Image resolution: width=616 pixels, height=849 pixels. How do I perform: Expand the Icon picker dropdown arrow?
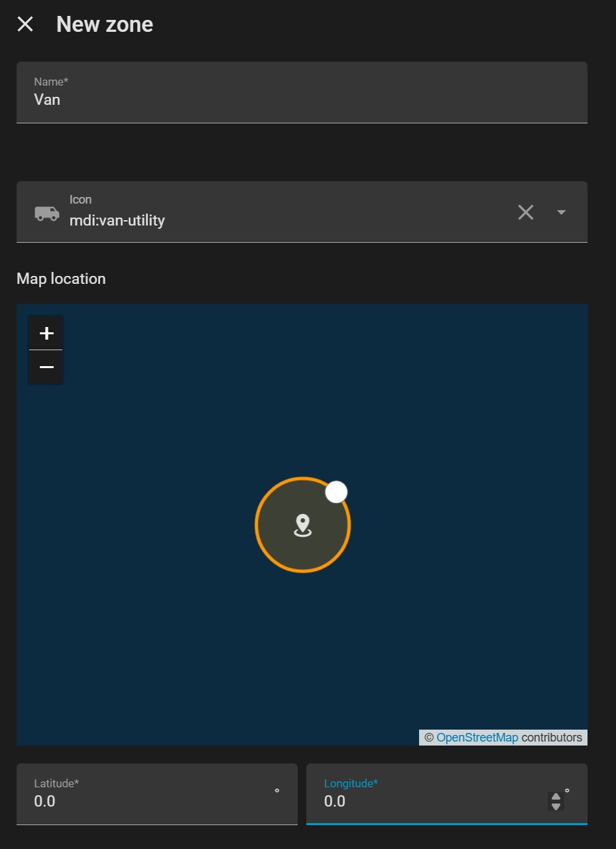pyautogui.click(x=561, y=212)
